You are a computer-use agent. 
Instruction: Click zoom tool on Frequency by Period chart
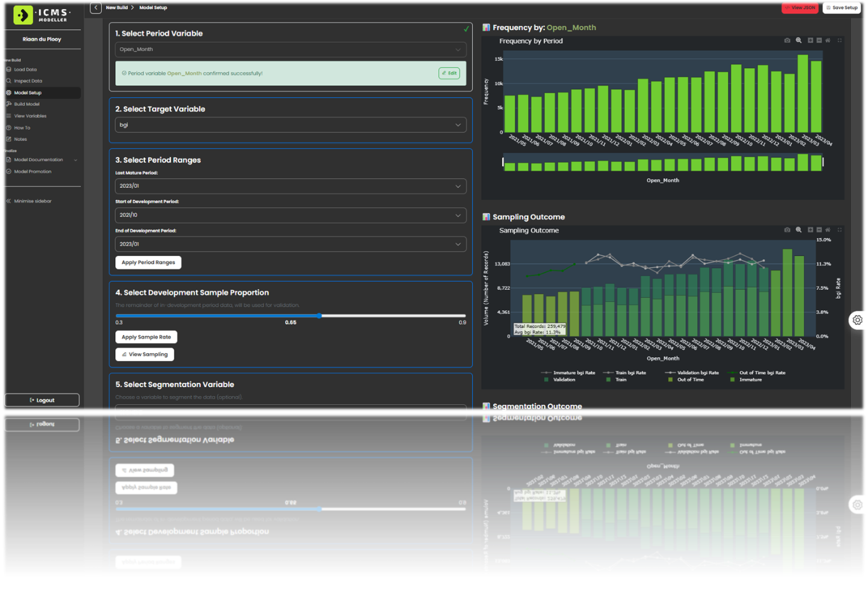point(799,40)
